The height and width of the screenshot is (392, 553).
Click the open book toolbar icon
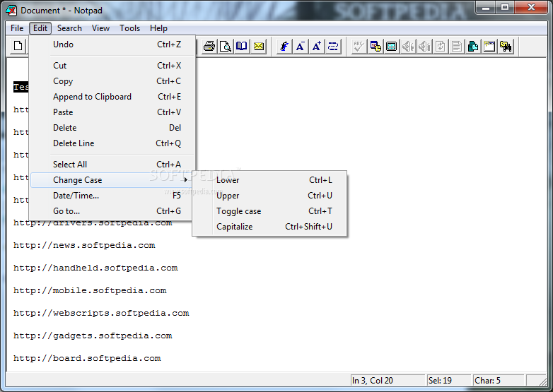[x=242, y=46]
